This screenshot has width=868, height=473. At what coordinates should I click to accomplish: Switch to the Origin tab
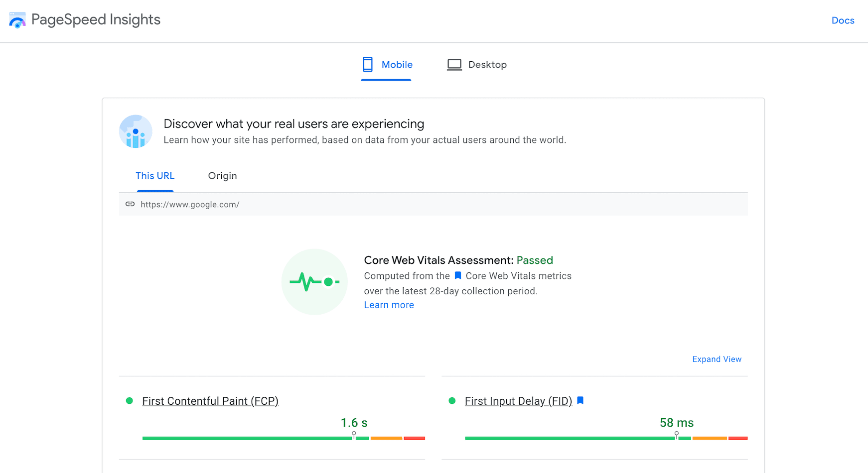(x=222, y=176)
